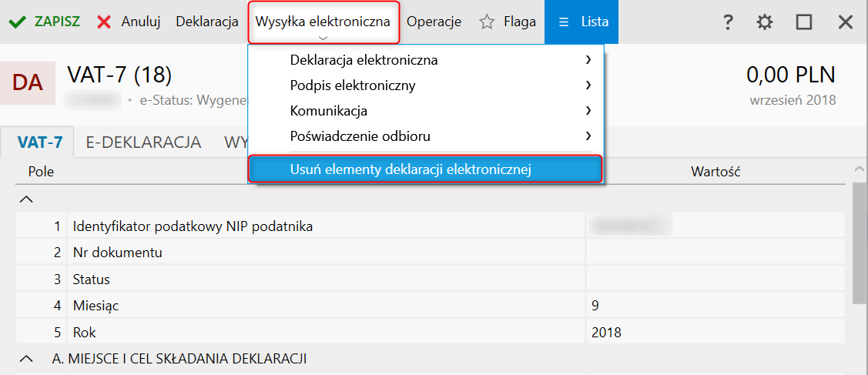The width and height of the screenshot is (868, 375).
Task: Open settings via the gear icon
Action: click(764, 22)
